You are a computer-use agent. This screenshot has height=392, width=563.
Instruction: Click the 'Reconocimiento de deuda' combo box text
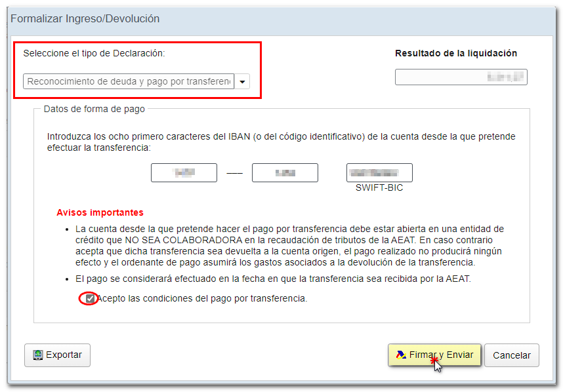click(129, 81)
